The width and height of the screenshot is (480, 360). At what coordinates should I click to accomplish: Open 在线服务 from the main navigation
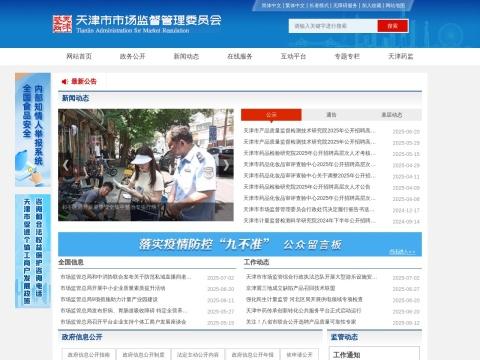click(240, 56)
